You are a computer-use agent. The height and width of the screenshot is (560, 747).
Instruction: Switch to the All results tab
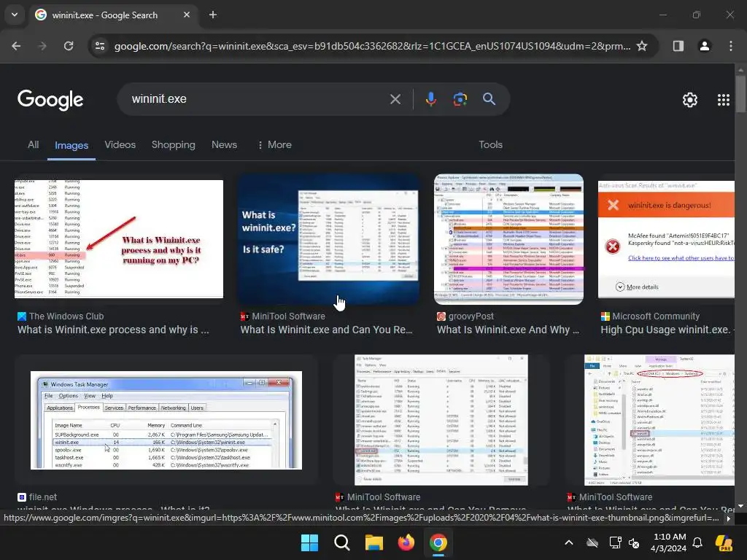(x=33, y=145)
